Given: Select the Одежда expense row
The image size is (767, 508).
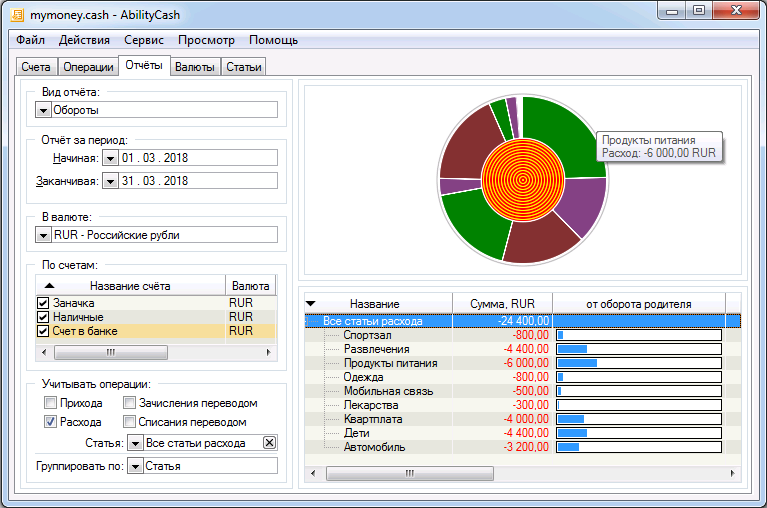Looking at the screenshot, I should point(522,377).
